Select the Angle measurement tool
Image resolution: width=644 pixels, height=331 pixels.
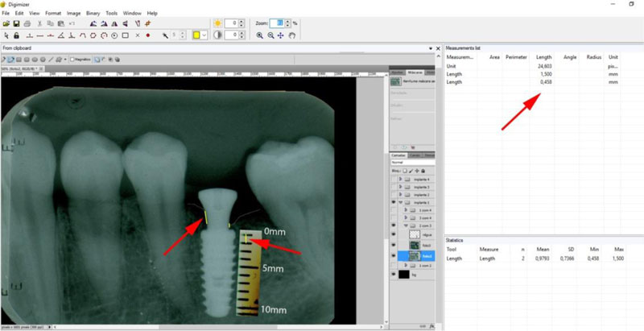coord(61,35)
